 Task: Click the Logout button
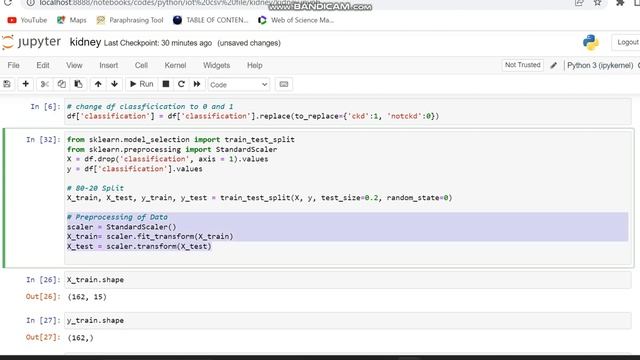coord(627,42)
